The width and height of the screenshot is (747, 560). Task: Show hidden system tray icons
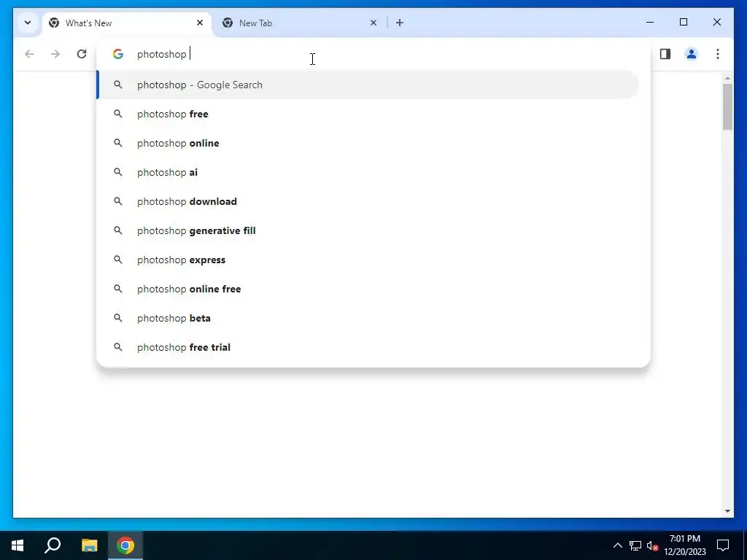(617, 545)
